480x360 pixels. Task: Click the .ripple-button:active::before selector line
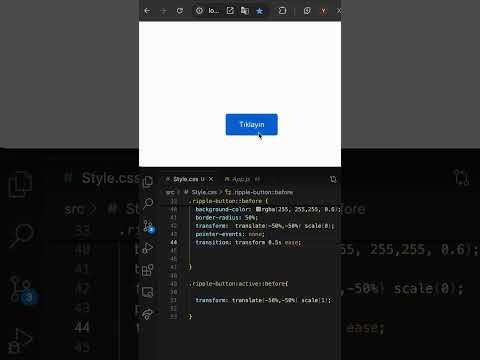click(x=239, y=284)
